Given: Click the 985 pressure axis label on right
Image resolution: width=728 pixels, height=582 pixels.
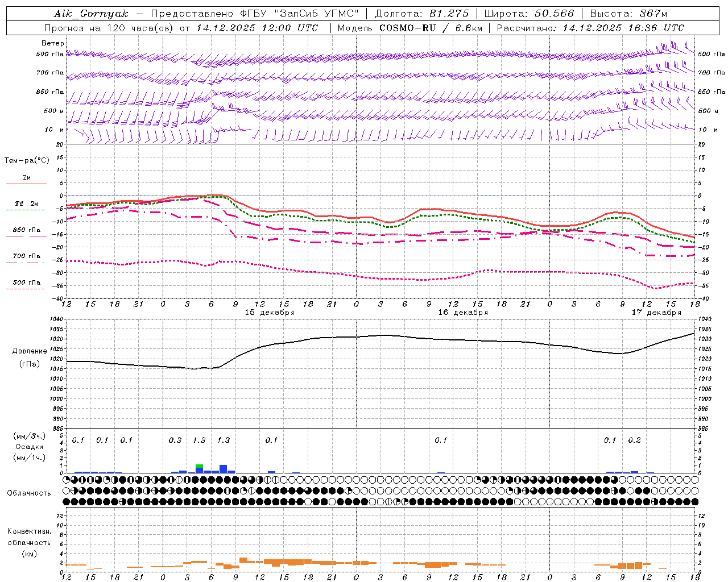Looking at the screenshot, I should 704,429.
